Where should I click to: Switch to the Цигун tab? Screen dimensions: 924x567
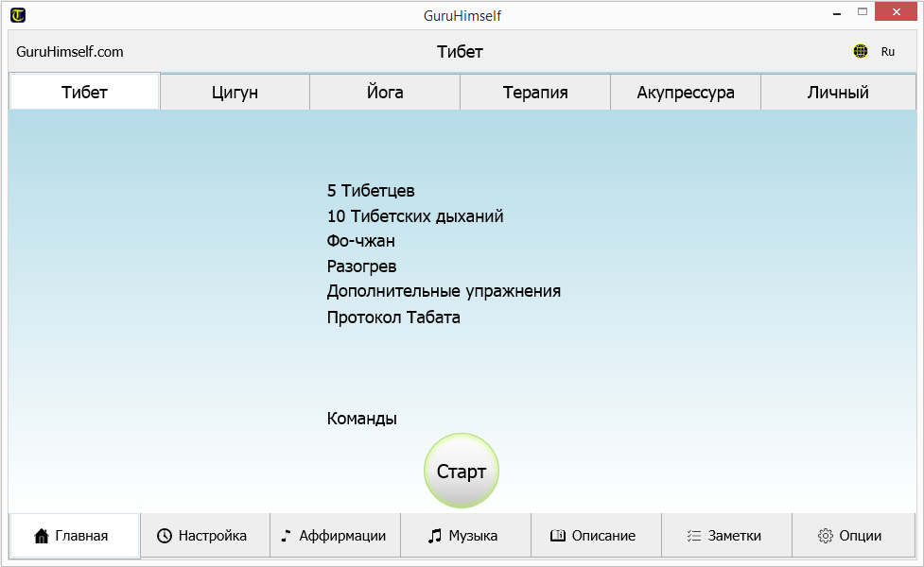point(235,93)
